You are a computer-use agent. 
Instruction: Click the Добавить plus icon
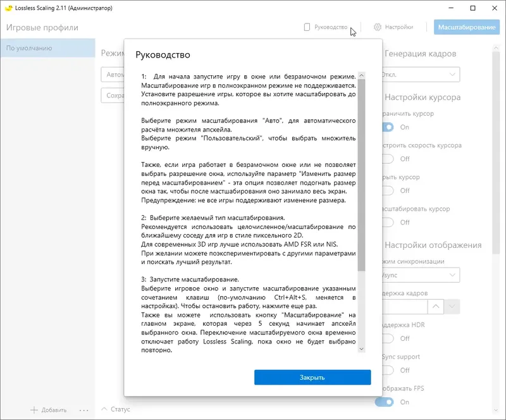pyautogui.click(x=34, y=410)
